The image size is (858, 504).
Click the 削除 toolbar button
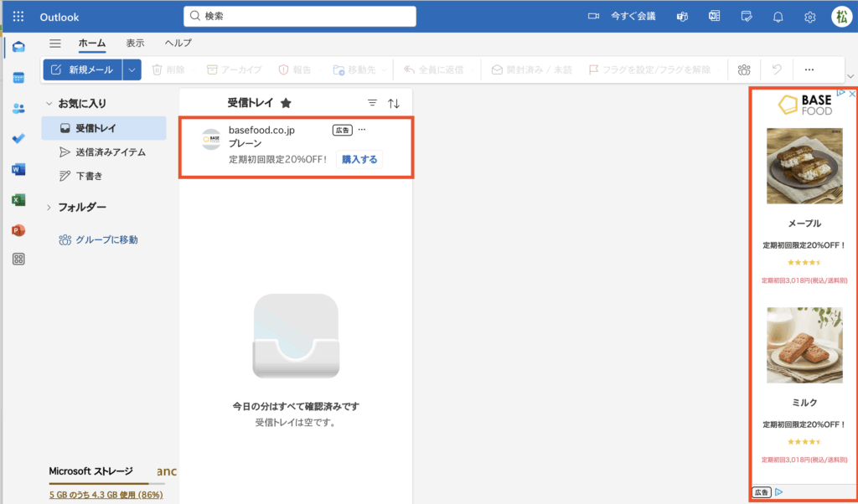(169, 70)
